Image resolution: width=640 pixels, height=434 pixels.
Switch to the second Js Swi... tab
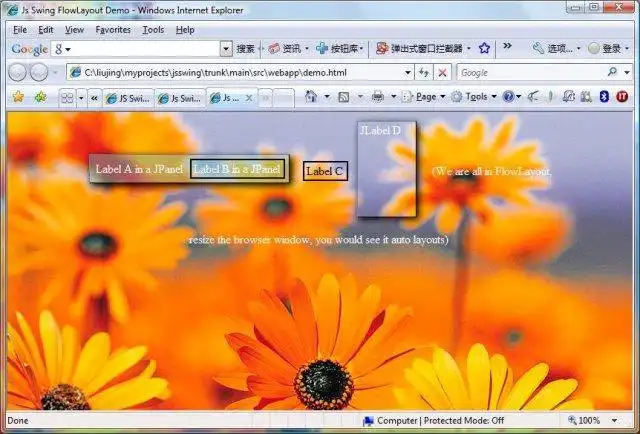pos(180,98)
